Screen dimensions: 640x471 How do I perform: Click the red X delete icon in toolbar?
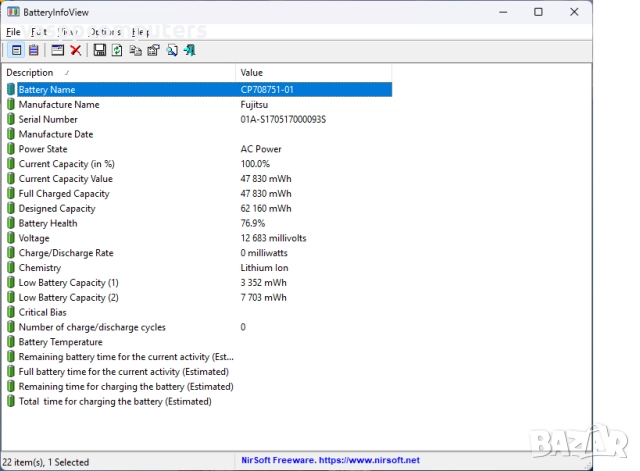click(76, 50)
